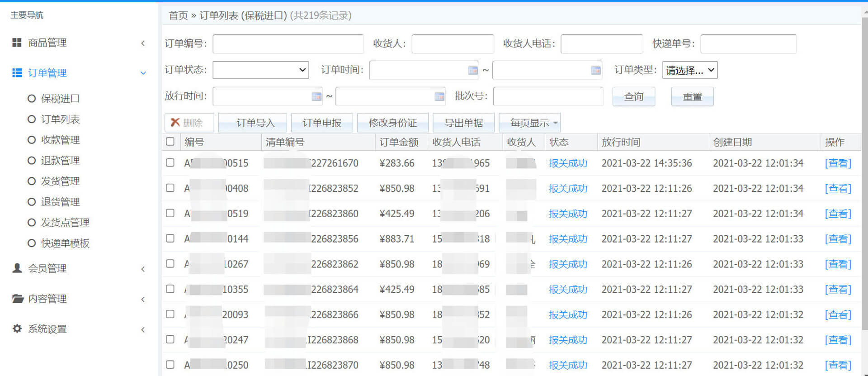This screenshot has height=376, width=868.
Task: Open calendar picker for 放行时间 end date
Action: pos(439,96)
